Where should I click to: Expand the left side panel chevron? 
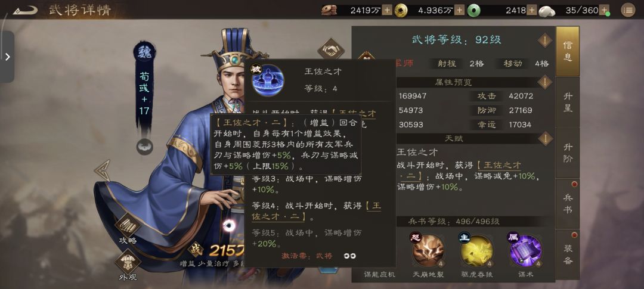coord(7,57)
